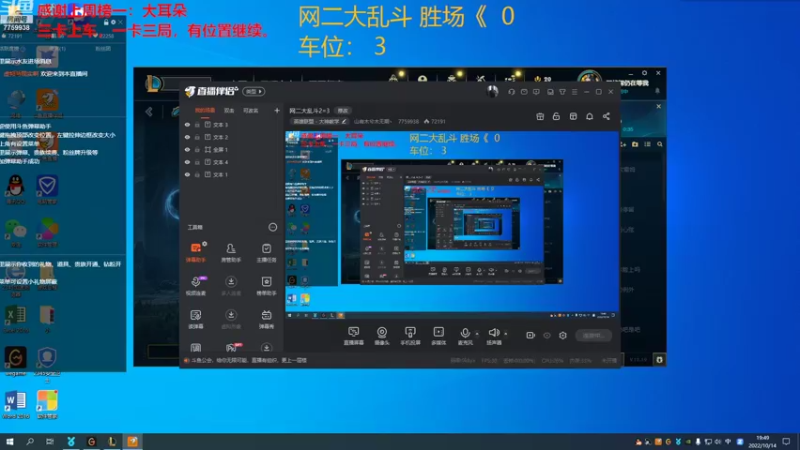Add 摄像头 camera source

tap(382, 336)
